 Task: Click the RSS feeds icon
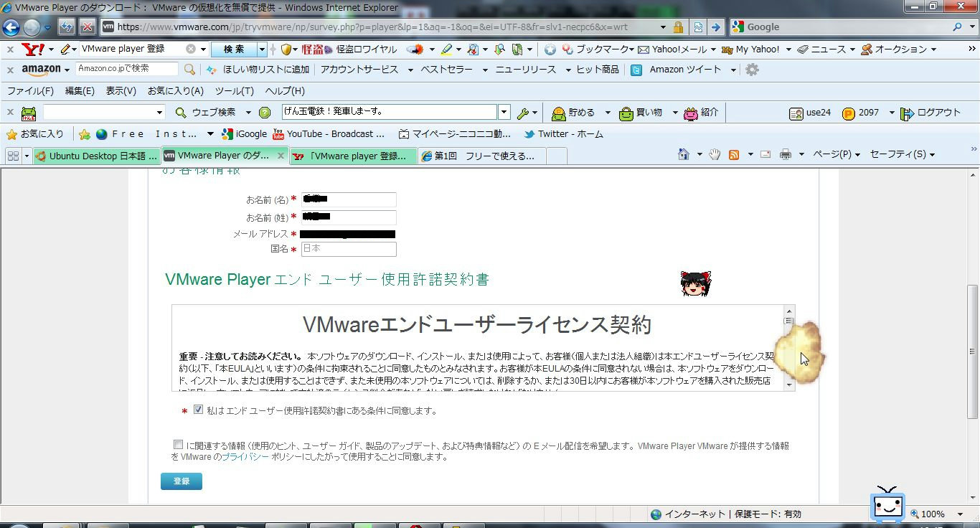[x=734, y=154]
